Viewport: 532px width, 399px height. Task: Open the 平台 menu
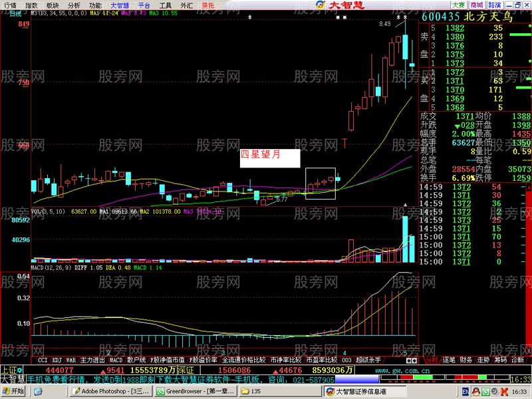pyautogui.click(x=144, y=5)
